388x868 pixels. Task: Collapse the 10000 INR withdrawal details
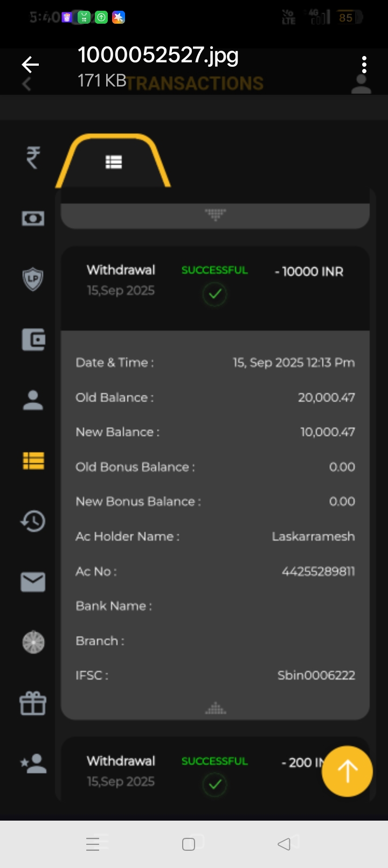click(215, 709)
